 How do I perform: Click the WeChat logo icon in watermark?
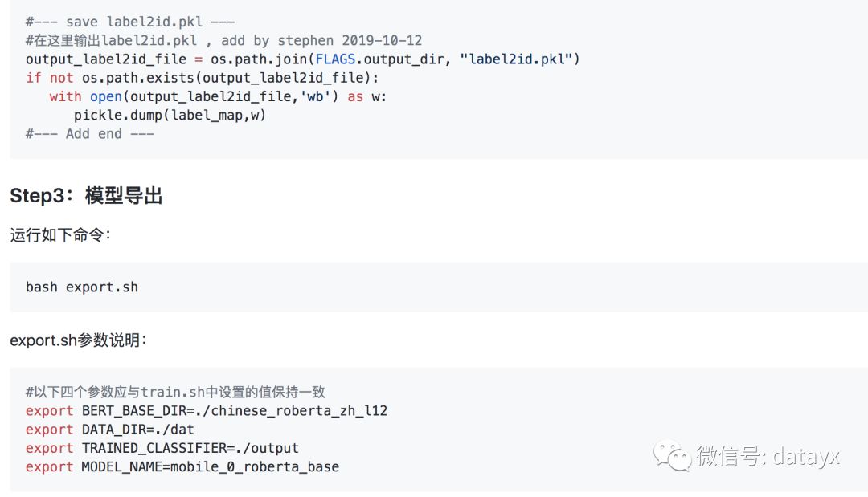pyautogui.click(x=673, y=455)
